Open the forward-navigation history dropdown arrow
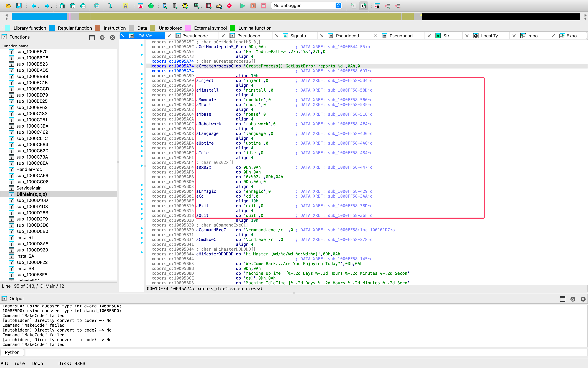Image resolution: width=588 pixels, height=368 pixels. tap(51, 7)
